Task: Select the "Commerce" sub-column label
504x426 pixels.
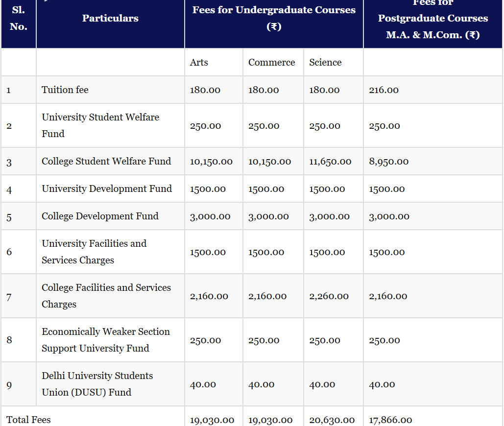Action: click(271, 63)
